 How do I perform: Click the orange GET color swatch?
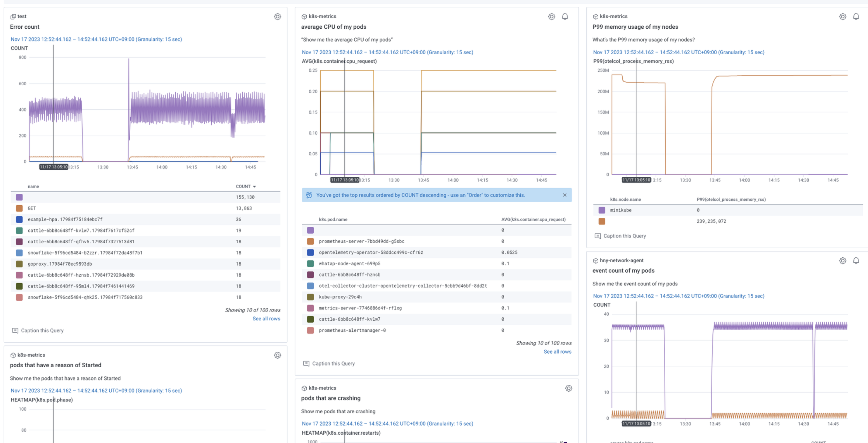click(19, 208)
